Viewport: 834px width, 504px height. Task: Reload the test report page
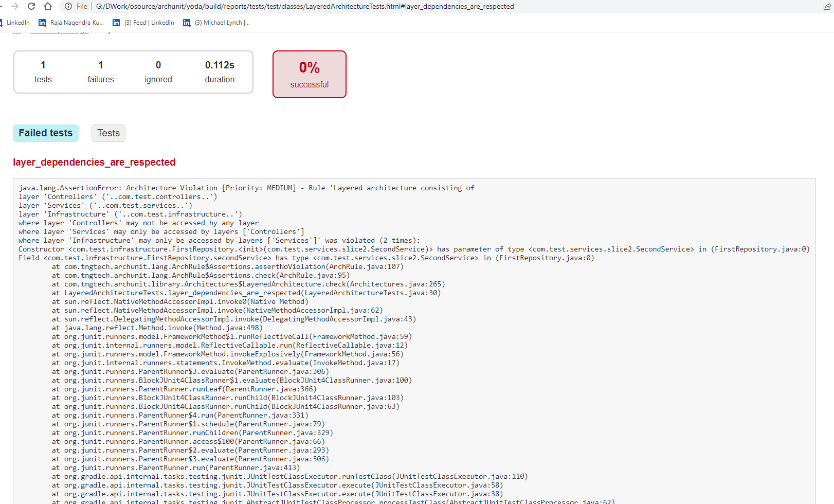(x=31, y=6)
